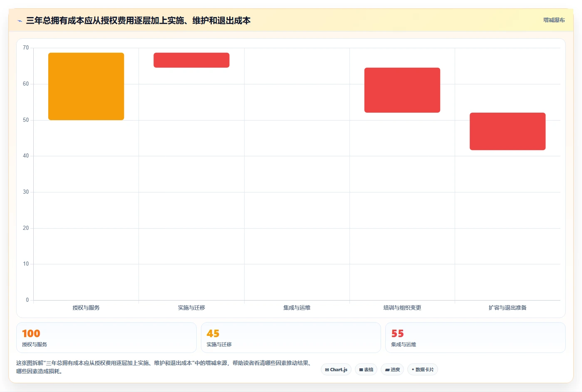Image resolution: width=582 pixels, height=392 pixels.
Task: Click the 表格 tag chip
Action: point(366,370)
